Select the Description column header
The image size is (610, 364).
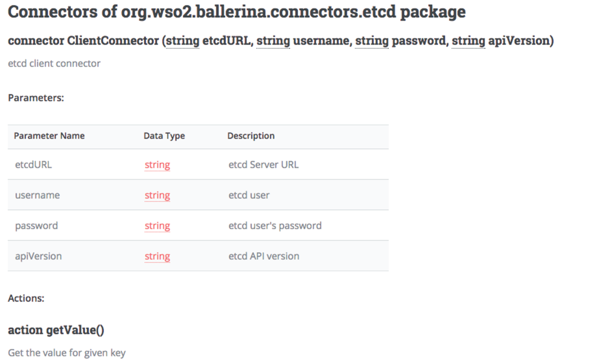[251, 136]
